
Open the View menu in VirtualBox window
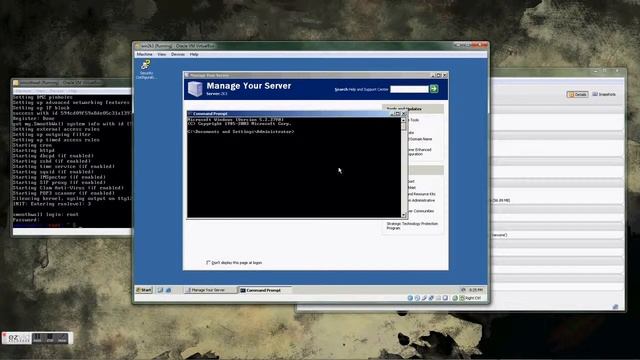(162, 54)
